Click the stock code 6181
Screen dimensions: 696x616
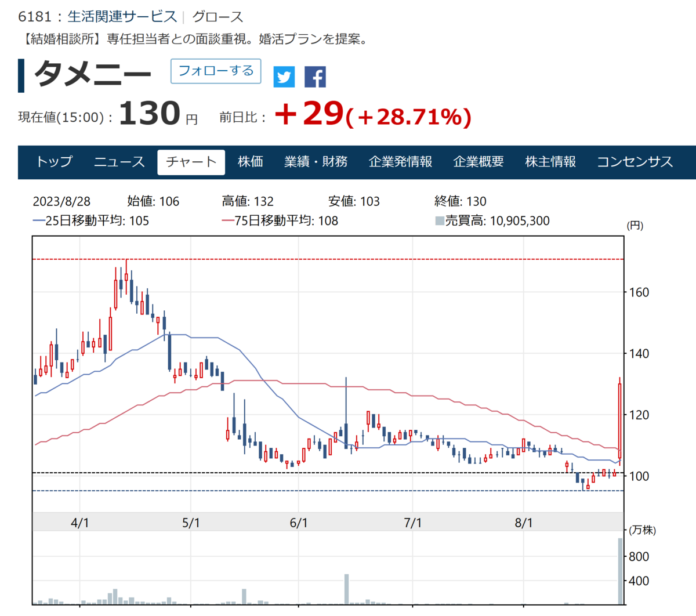point(35,17)
